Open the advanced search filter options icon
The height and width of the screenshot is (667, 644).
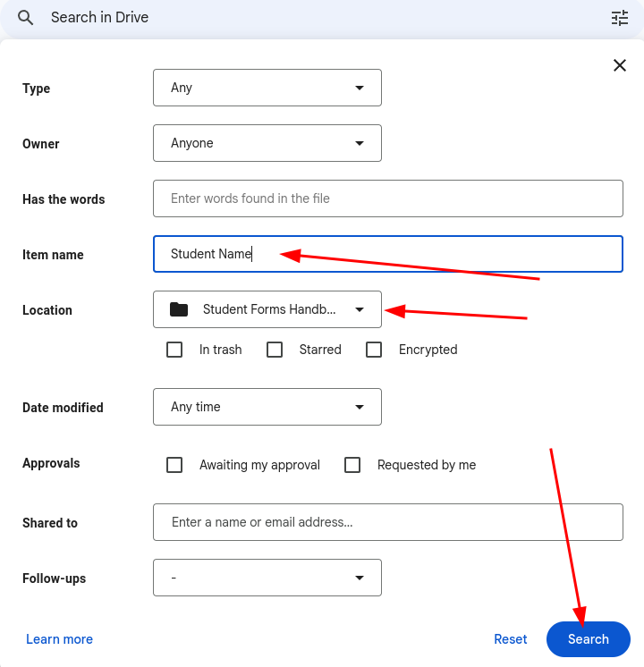click(619, 18)
